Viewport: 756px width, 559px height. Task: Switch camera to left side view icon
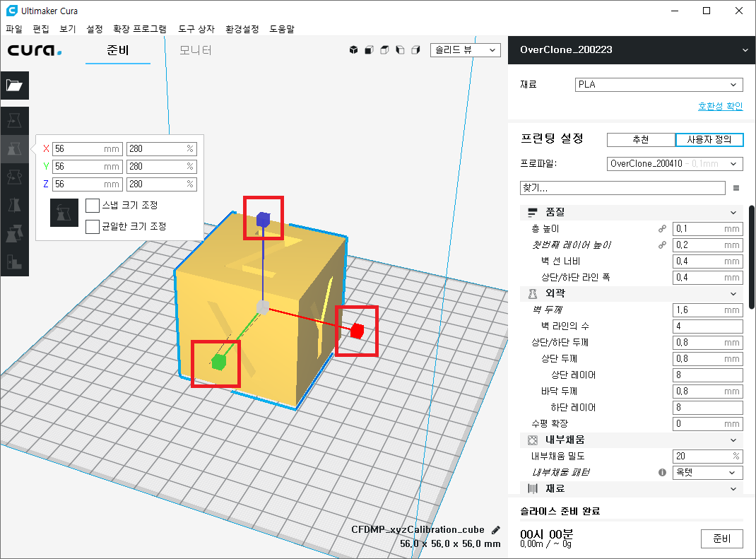point(400,49)
